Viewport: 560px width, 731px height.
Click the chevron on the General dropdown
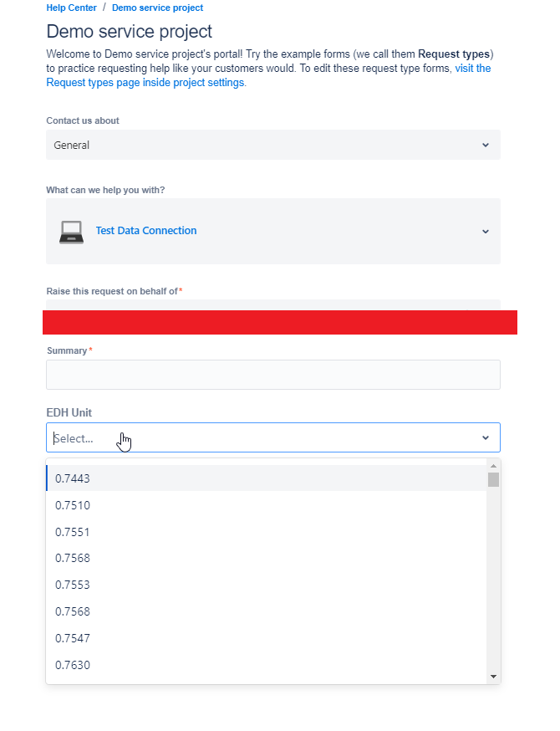pos(486,145)
